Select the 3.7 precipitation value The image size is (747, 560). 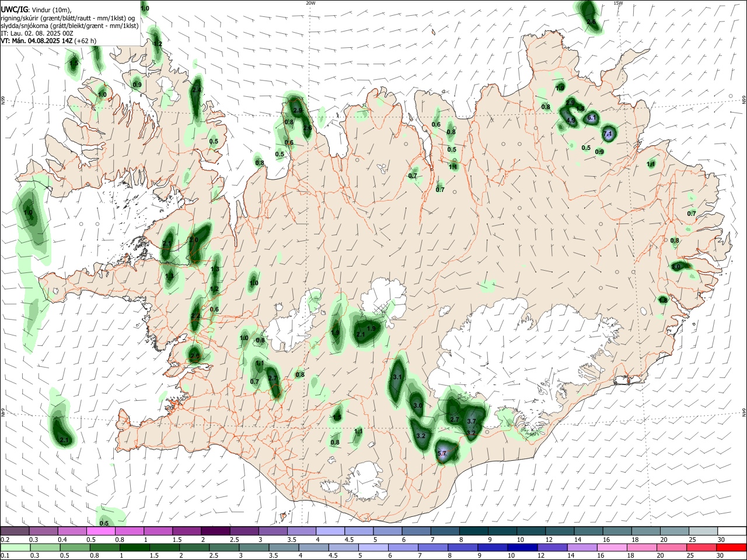(x=472, y=421)
